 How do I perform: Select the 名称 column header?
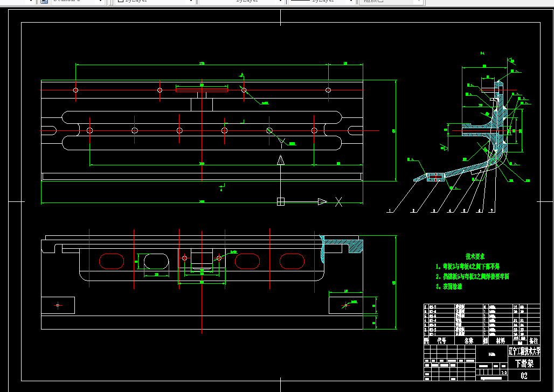coord(468,341)
